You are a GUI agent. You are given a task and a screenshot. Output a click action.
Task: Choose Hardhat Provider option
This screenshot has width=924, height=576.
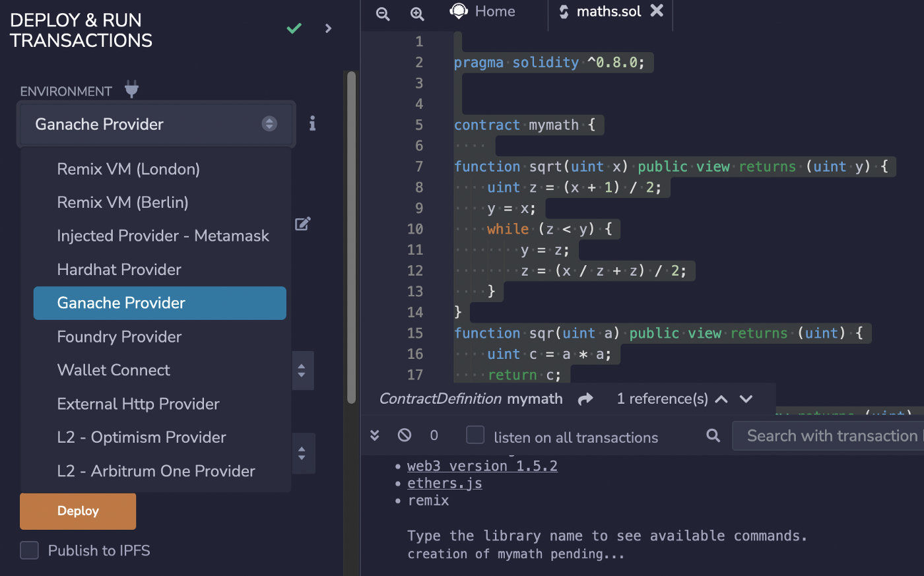(119, 270)
